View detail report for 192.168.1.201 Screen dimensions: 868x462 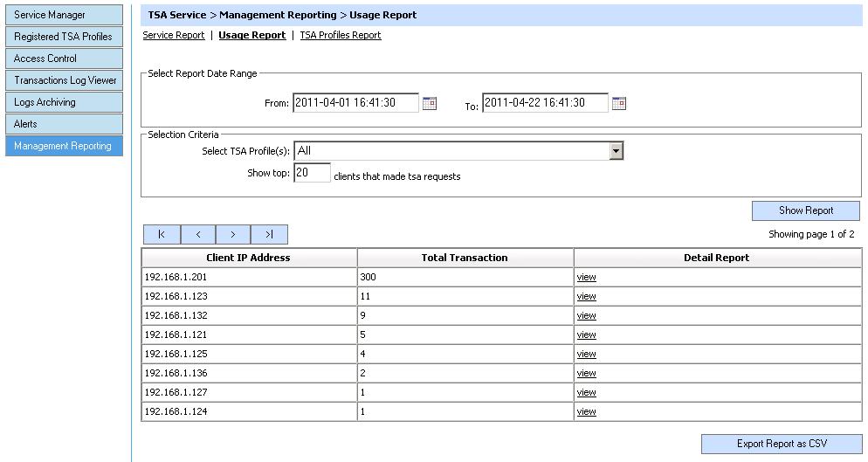[x=586, y=277]
